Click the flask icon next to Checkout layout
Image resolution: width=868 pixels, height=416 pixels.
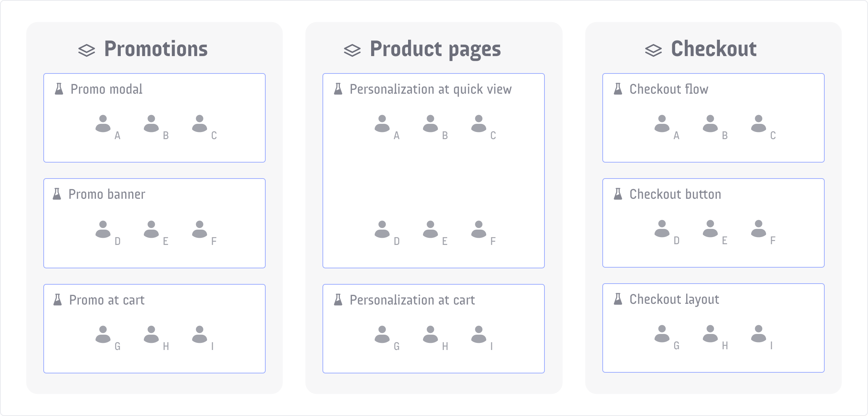618,299
